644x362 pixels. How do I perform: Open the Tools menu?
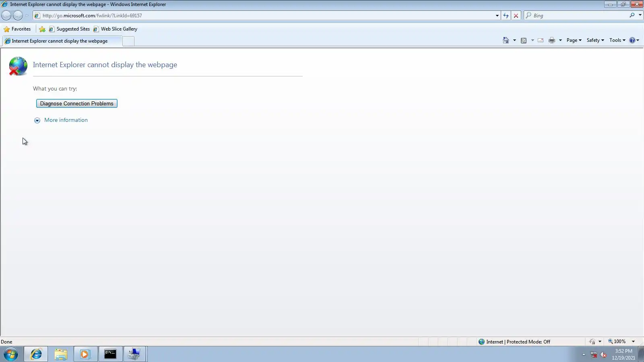(x=617, y=40)
